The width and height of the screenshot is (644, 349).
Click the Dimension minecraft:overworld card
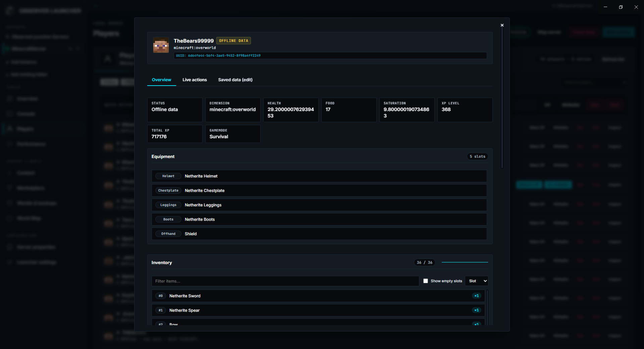(x=233, y=110)
